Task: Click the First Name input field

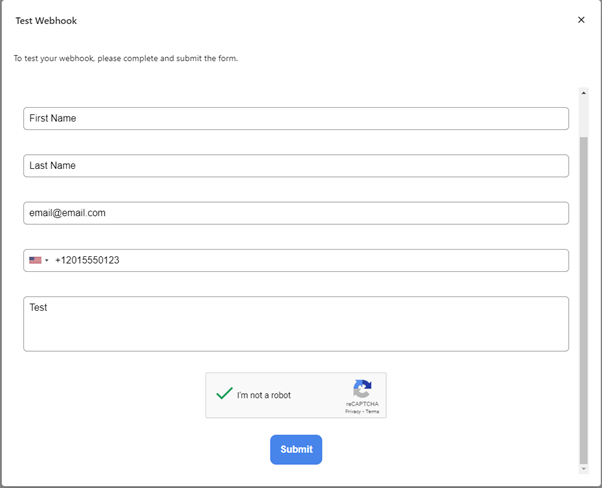Action: pos(296,119)
